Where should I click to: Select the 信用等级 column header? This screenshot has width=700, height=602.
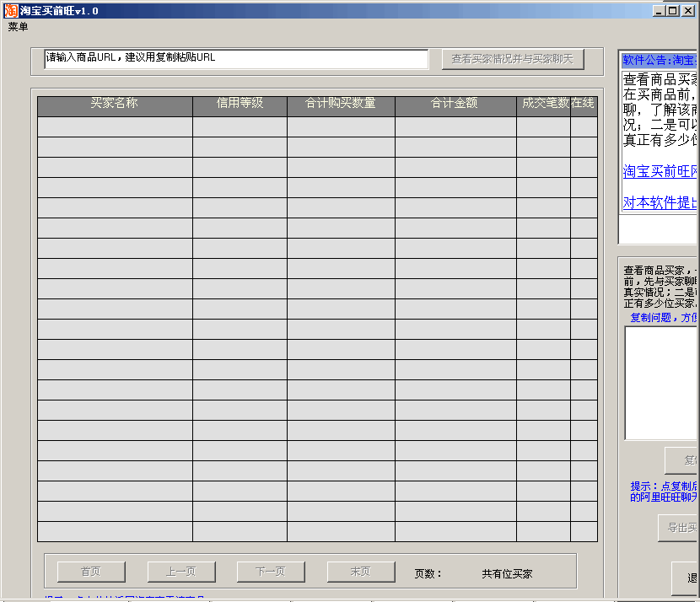pyautogui.click(x=240, y=104)
